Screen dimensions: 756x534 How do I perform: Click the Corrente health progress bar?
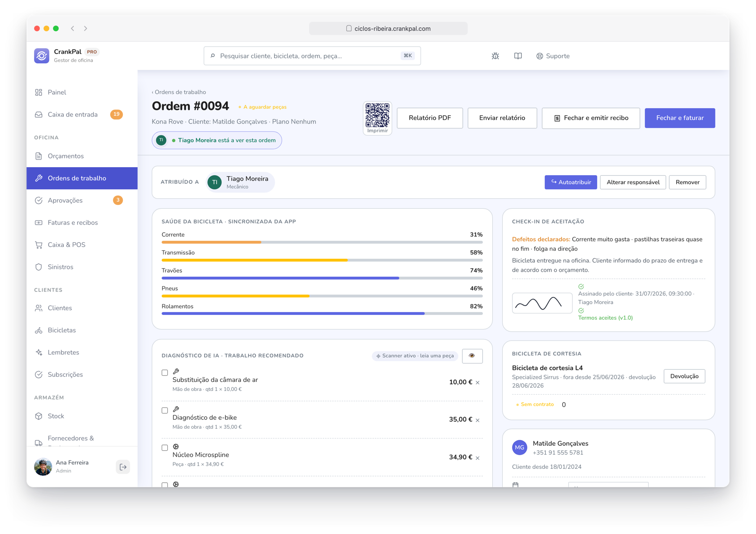click(322, 242)
